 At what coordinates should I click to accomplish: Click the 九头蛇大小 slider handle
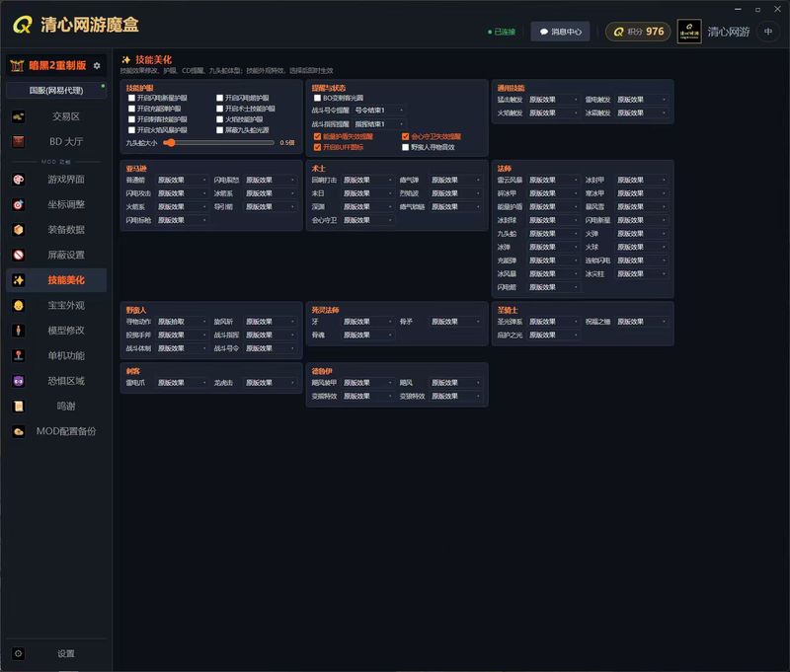click(x=171, y=143)
